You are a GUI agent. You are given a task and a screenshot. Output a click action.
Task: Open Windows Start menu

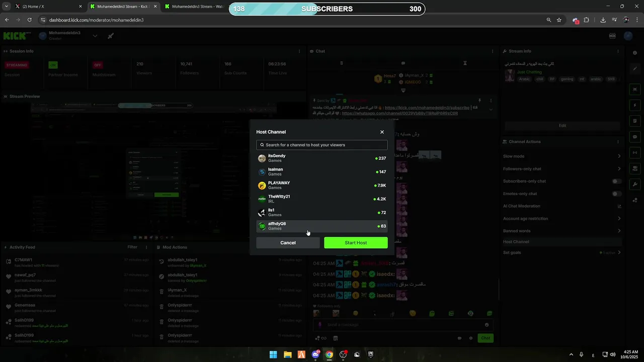click(x=273, y=354)
